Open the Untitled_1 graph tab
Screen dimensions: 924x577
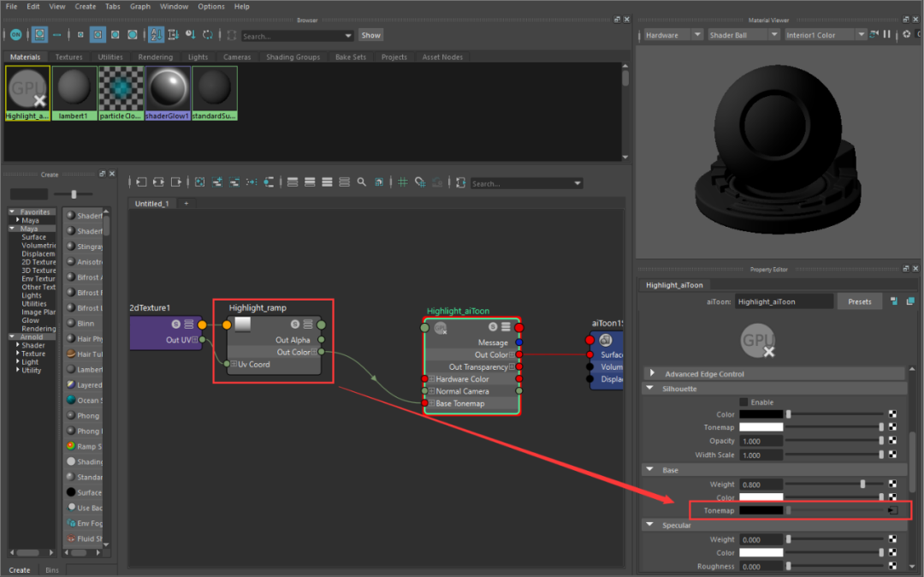pyautogui.click(x=152, y=204)
